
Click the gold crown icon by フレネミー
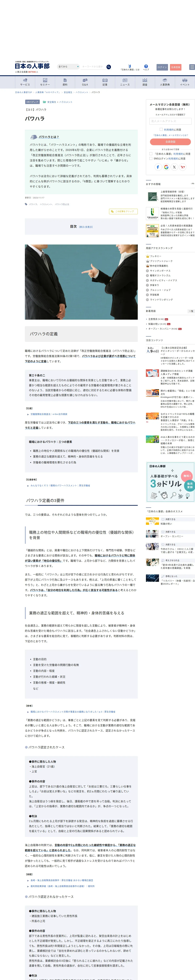[x=147, y=256]
